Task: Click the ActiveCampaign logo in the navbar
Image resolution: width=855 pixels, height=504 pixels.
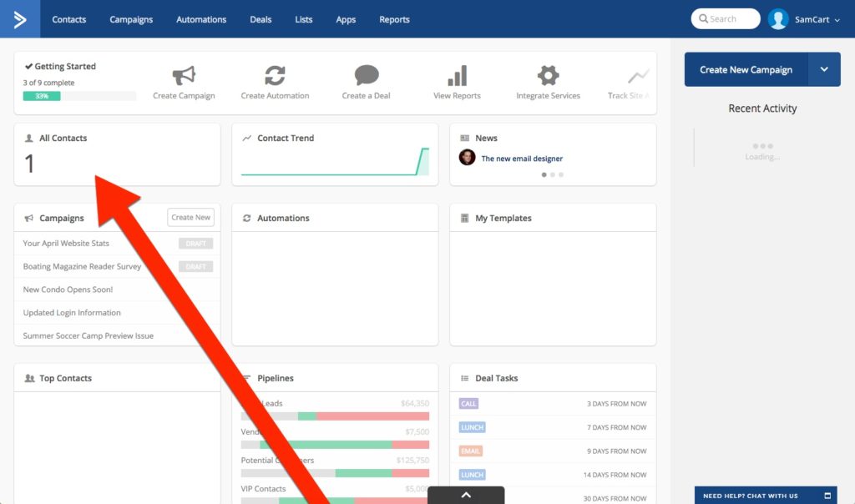Action: pos(18,18)
